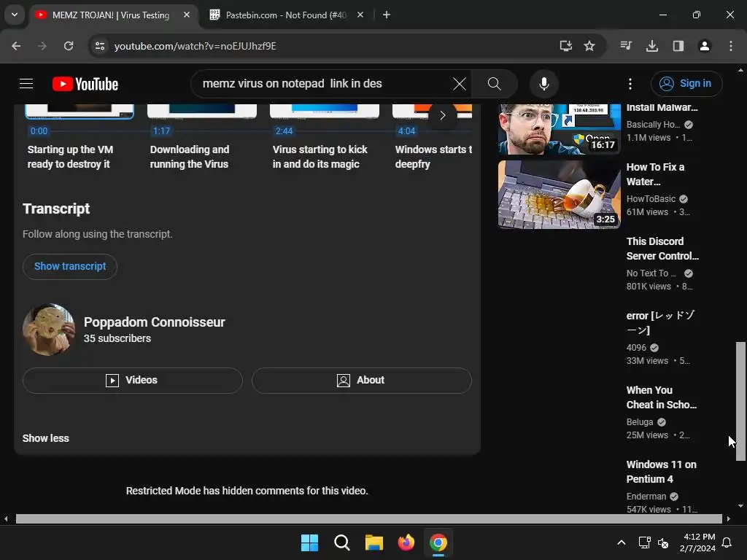Image resolution: width=747 pixels, height=560 pixels.
Task: Select the MEMZ TROJAN YouTube tab
Action: (111, 15)
